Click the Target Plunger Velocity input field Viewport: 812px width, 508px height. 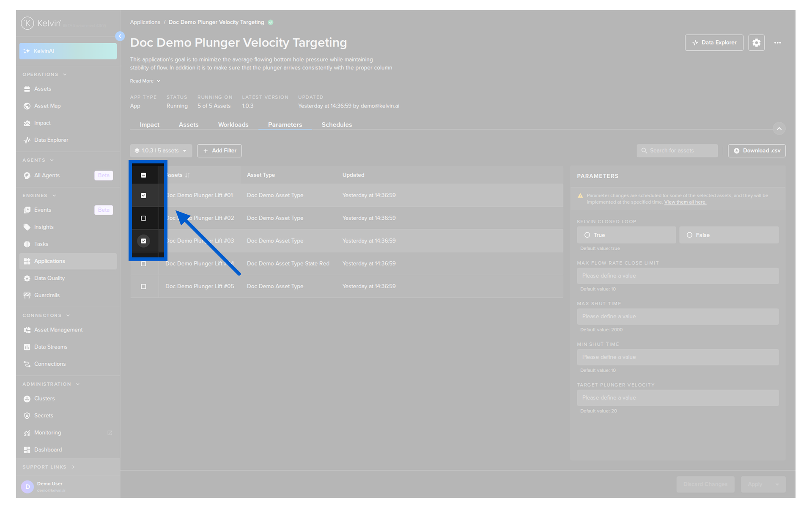tap(678, 398)
